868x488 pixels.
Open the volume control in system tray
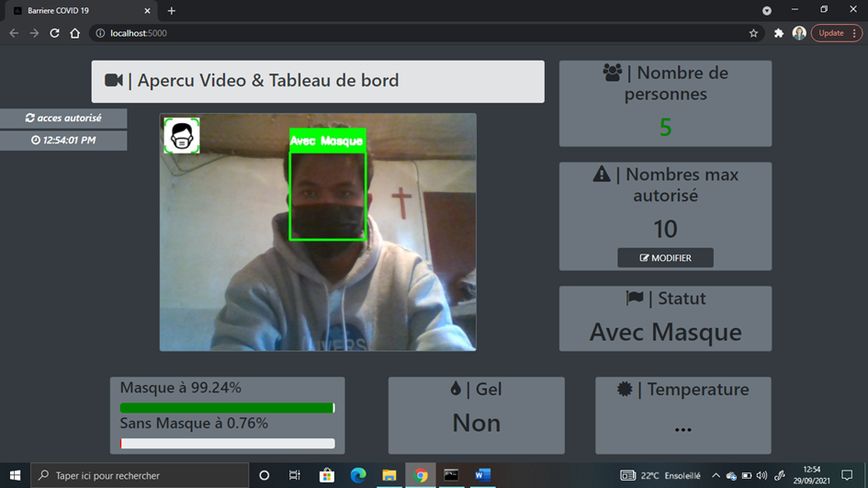(x=761, y=475)
